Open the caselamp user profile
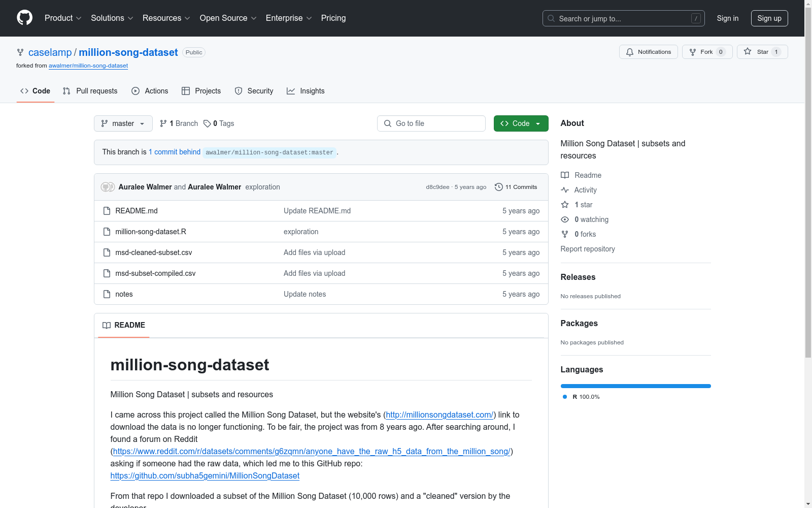Screen dimensions: 812x508 point(50,52)
